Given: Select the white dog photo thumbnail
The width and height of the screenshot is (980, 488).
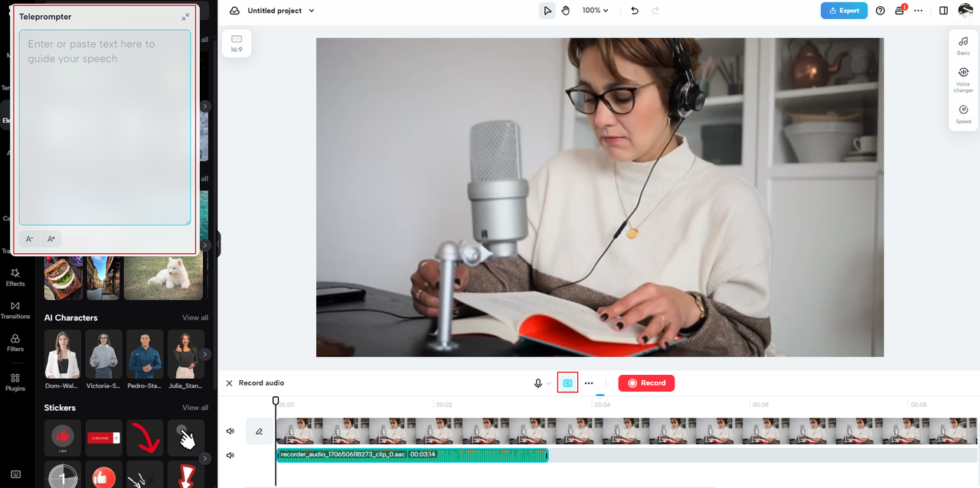Looking at the screenshot, I should click(163, 278).
